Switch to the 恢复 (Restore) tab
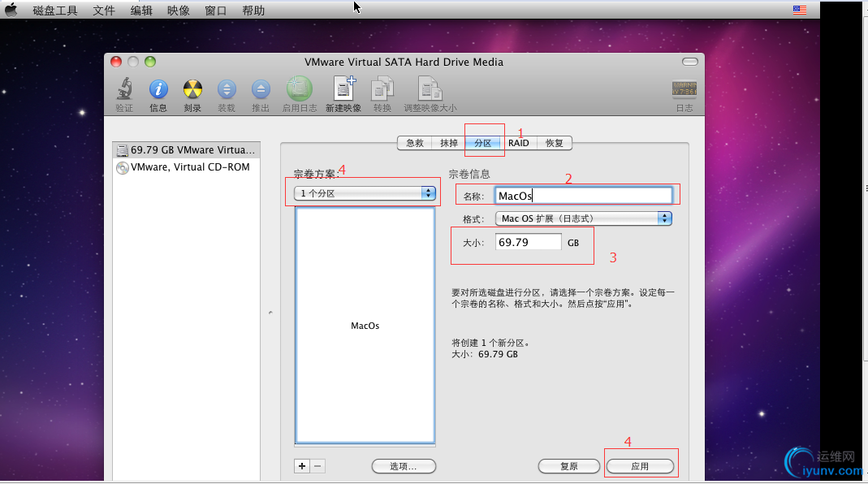The width and height of the screenshot is (868, 484). tap(554, 143)
